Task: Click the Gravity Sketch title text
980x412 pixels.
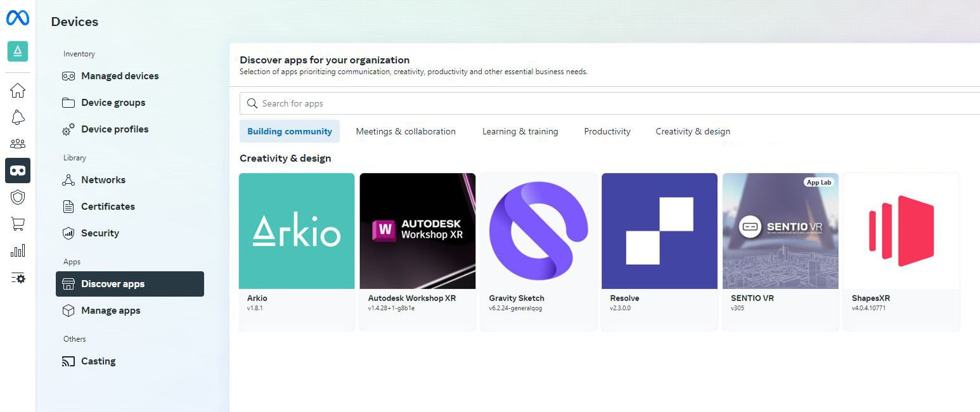Action: coord(517,298)
